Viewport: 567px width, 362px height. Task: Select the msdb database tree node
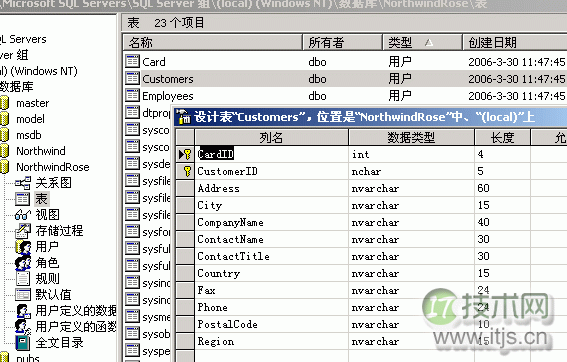pos(29,135)
